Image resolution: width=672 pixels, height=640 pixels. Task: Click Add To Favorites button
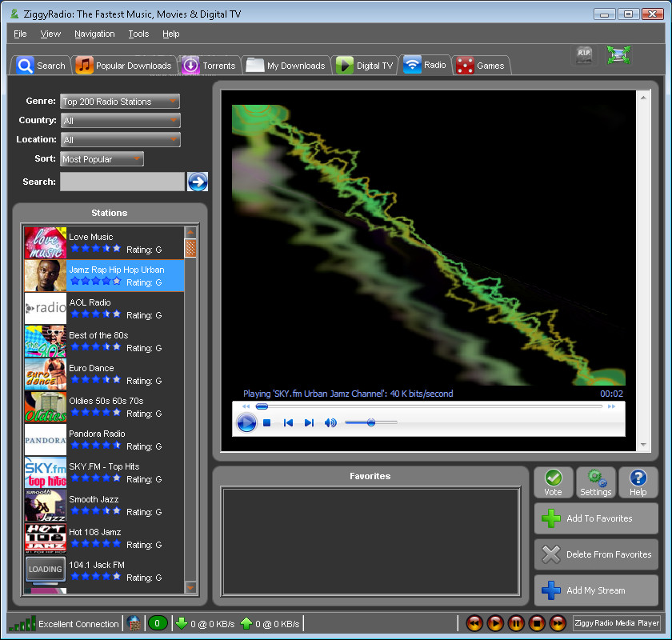tap(596, 518)
